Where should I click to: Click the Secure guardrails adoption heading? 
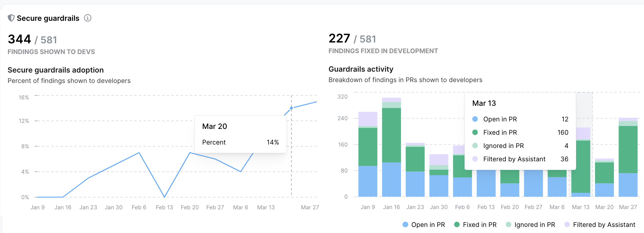[x=56, y=70]
